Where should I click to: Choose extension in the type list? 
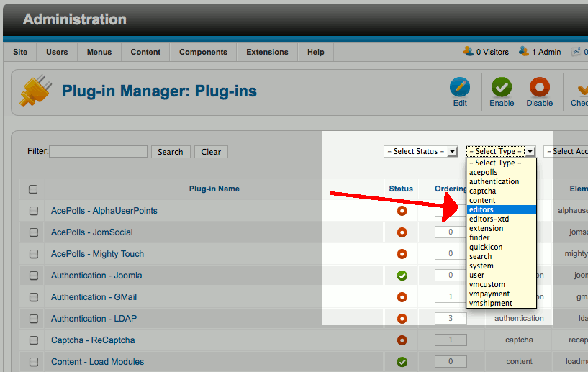pyautogui.click(x=502, y=228)
